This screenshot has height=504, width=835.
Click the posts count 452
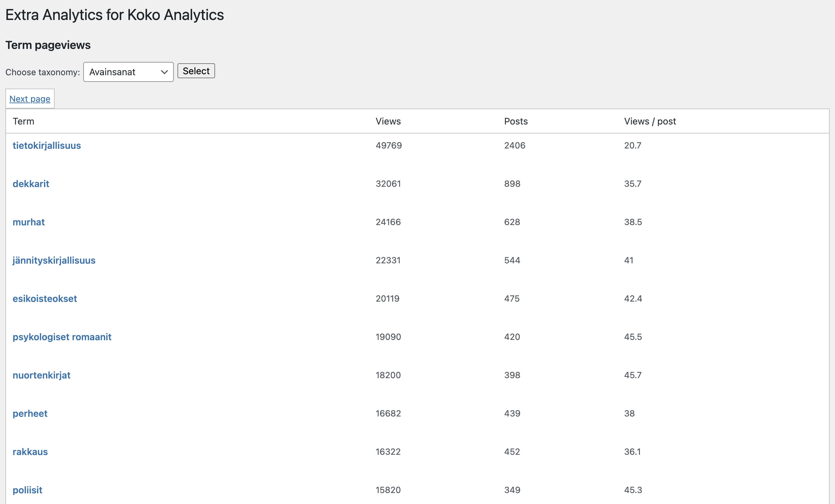click(512, 452)
